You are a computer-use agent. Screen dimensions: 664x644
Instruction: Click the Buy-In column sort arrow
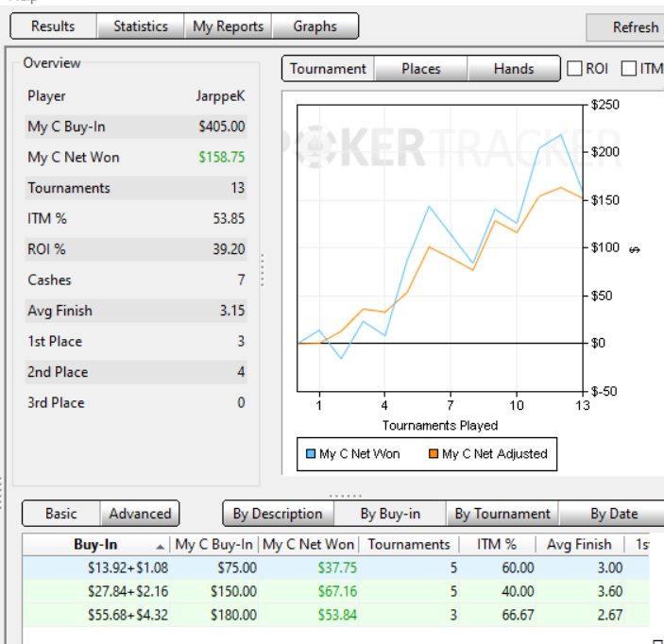(160, 547)
